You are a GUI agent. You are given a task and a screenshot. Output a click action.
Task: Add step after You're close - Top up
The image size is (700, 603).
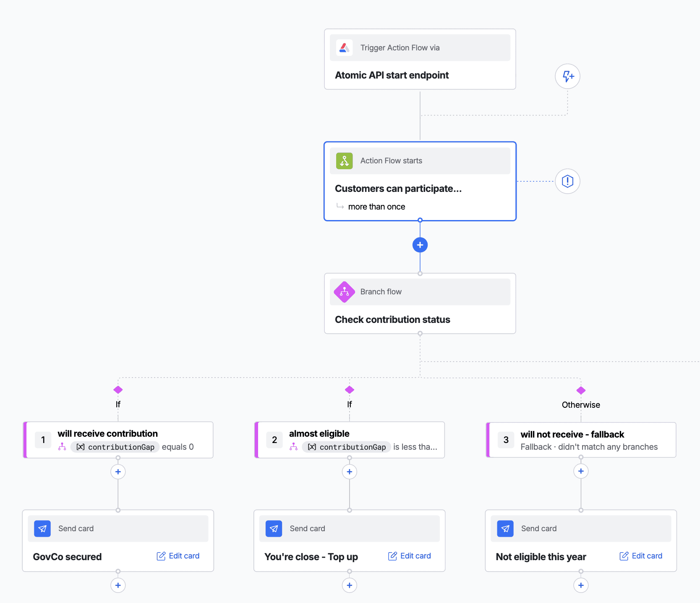pos(350,585)
